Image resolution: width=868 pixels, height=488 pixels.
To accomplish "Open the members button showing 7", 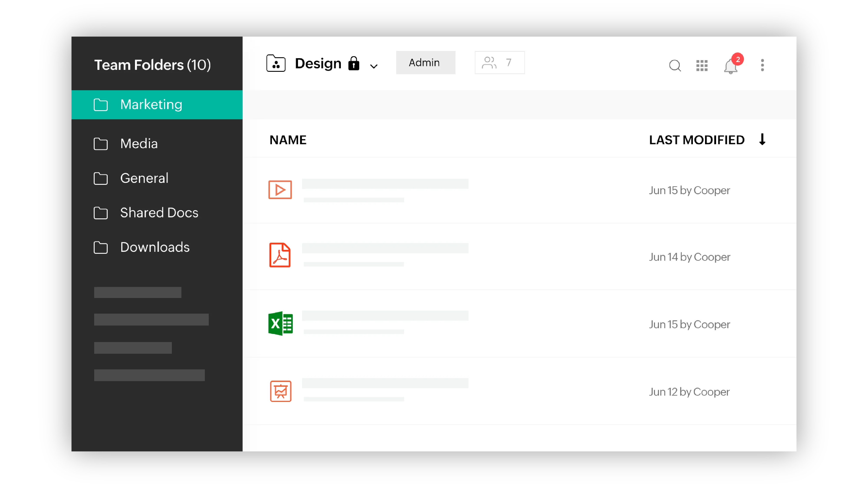I will [500, 63].
